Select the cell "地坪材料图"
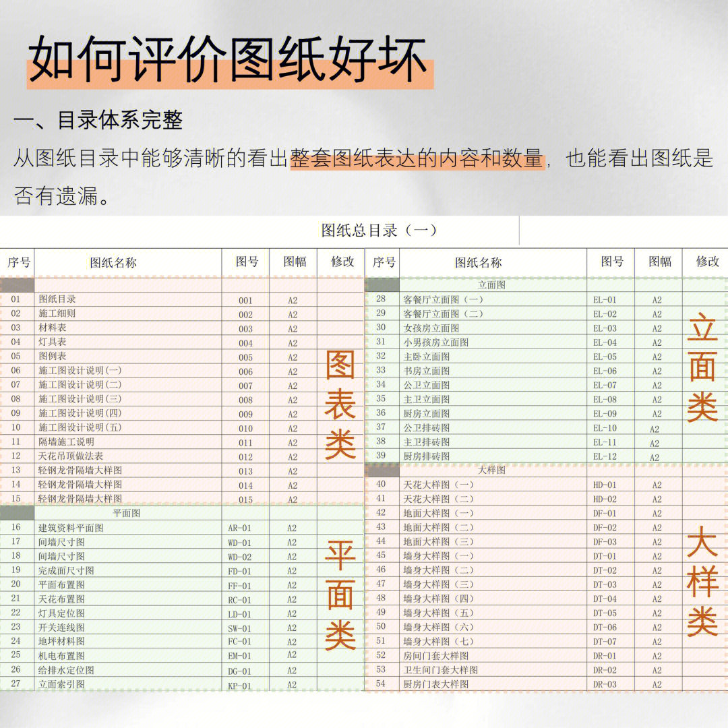 pos(61,642)
